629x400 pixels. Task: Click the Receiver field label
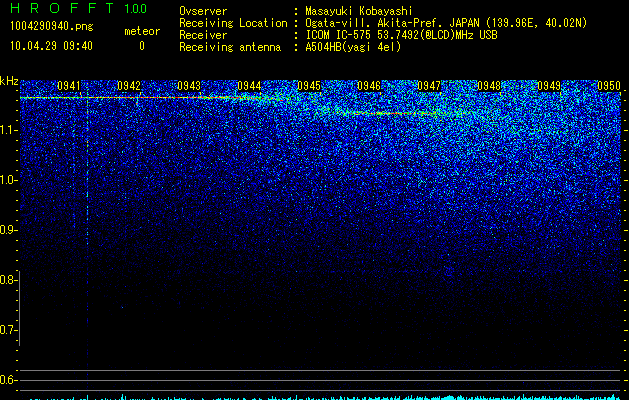[203, 35]
